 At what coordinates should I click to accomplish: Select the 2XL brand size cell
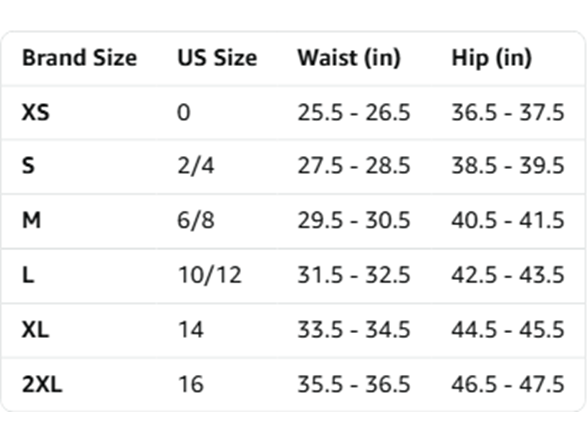[42, 384]
